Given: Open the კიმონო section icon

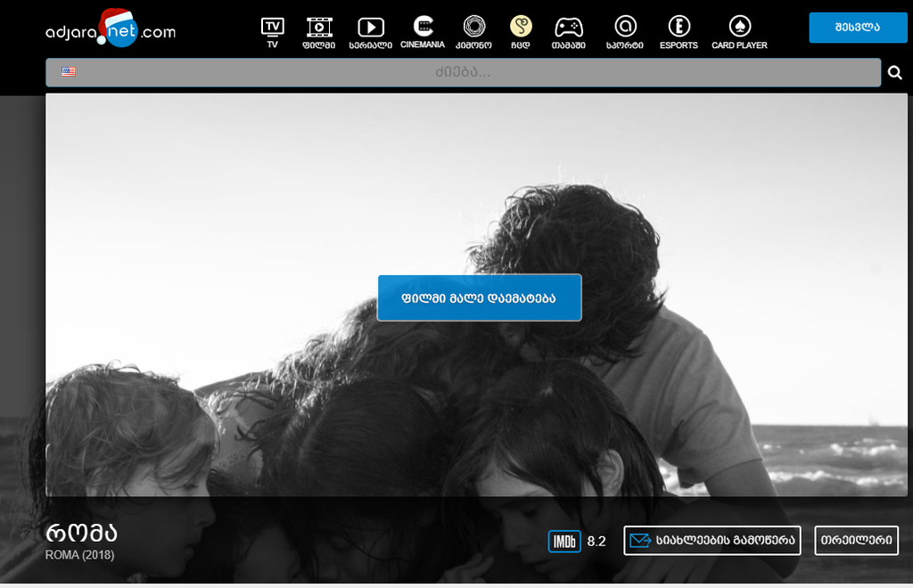Looking at the screenshot, I should pos(474,33).
